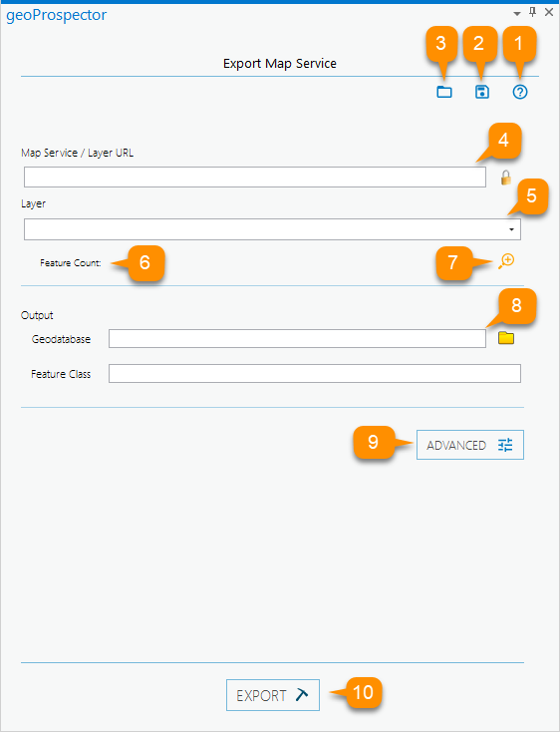Click the EXPORT button
The width and height of the screenshot is (560, 732).
(x=273, y=695)
